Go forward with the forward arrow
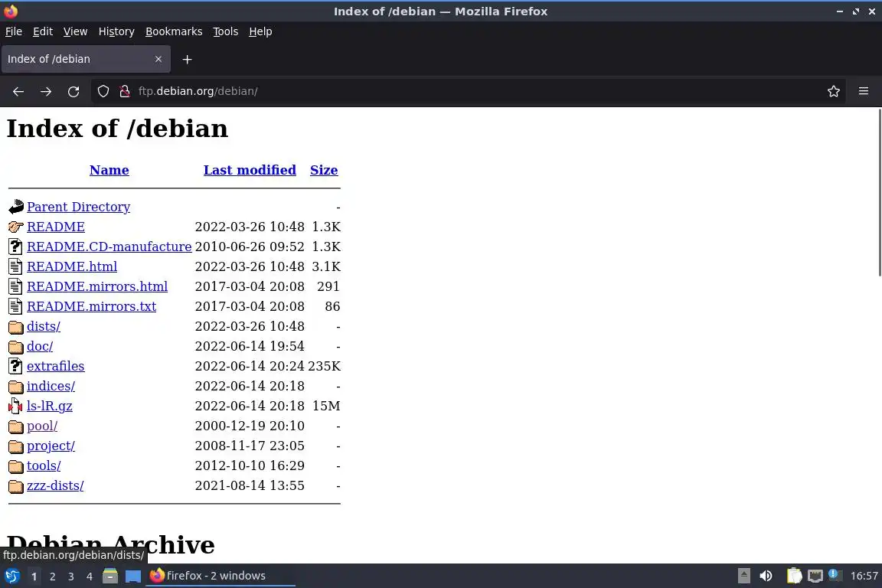The image size is (882, 588). tap(46, 91)
